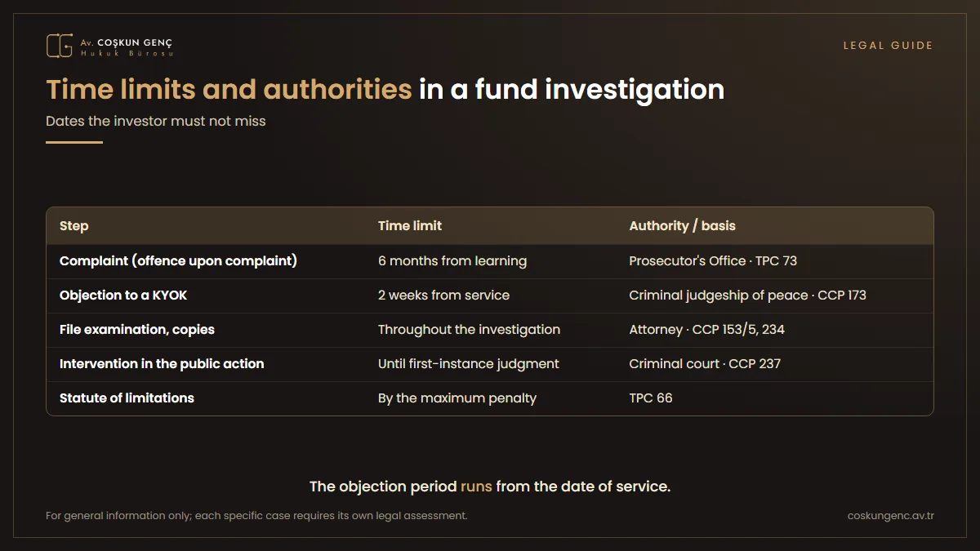Click the general information disclaimer text
The image size is (980, 551).
[257, 516]
